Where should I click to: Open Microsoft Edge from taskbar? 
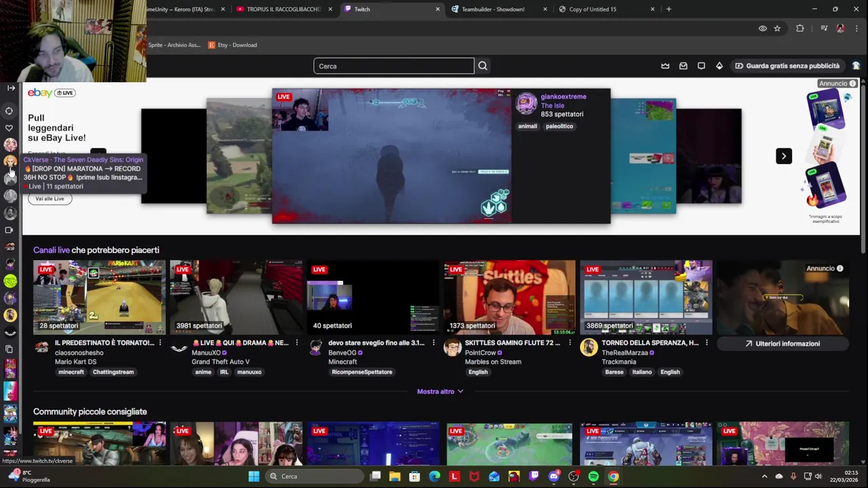tap(435, 476)
